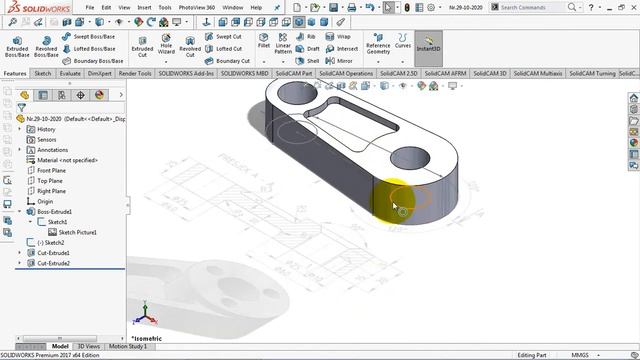Switch to the Evaluate tab

click(x=70, y=73)
